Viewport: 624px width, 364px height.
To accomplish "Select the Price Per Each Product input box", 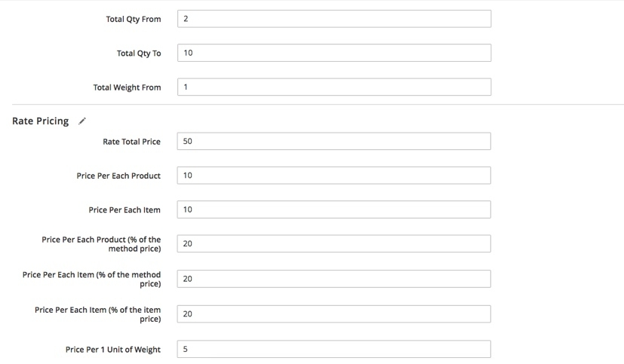I will [334, 176].
